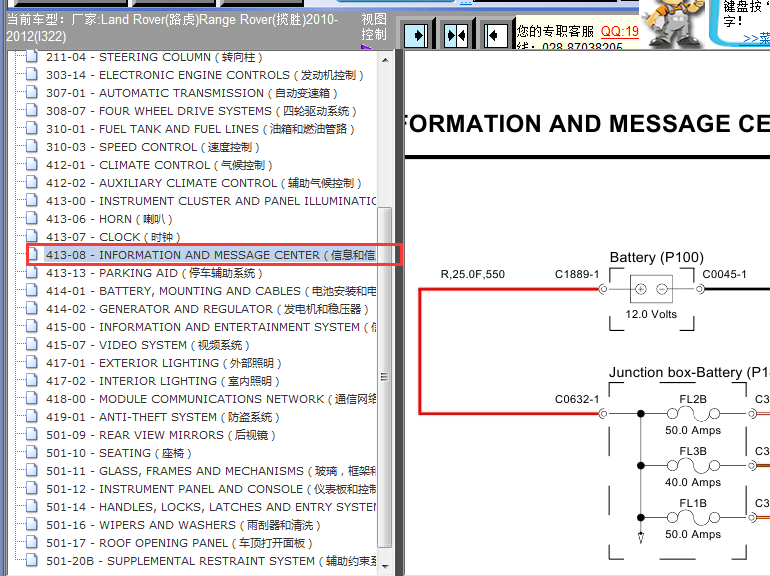Click the center-split view control button
Screen dimensions: 770x576
click(x=456, y=35)
